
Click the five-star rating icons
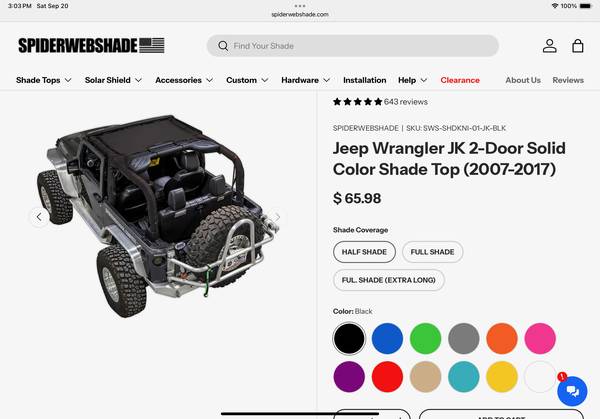[357, 102]
